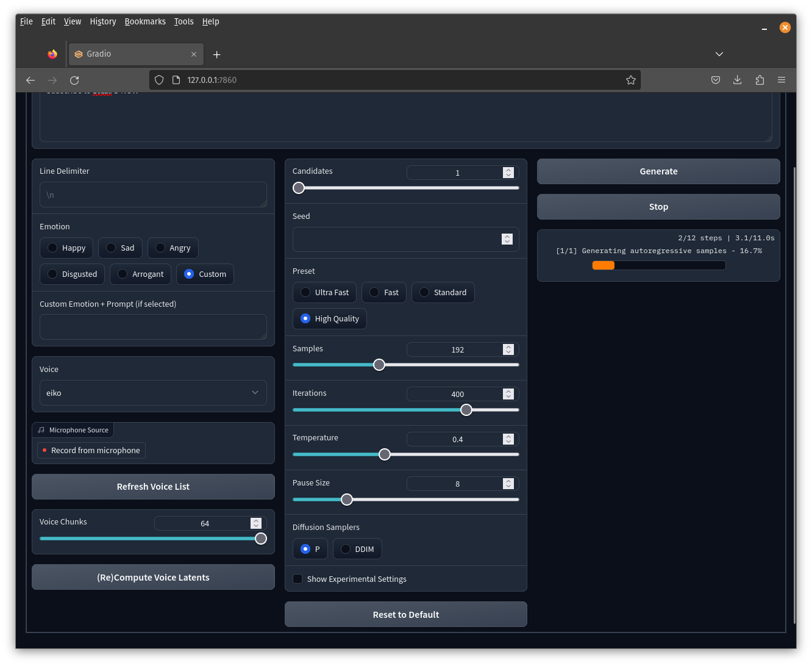Open the File menu
This screenshot has height=666, width=812.
click(x=26, y=21)
